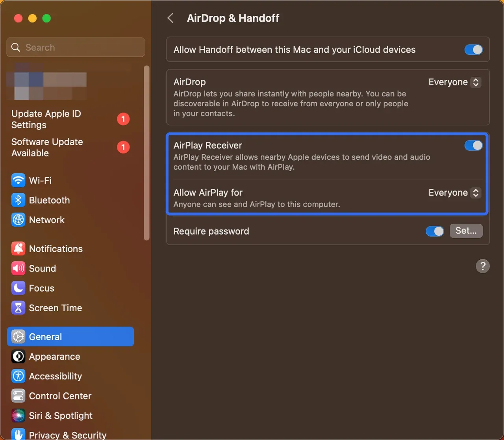Viewport: 504px width, 440px height.
Task: Open Update Apple ID Settings
Action: [46, 119]
